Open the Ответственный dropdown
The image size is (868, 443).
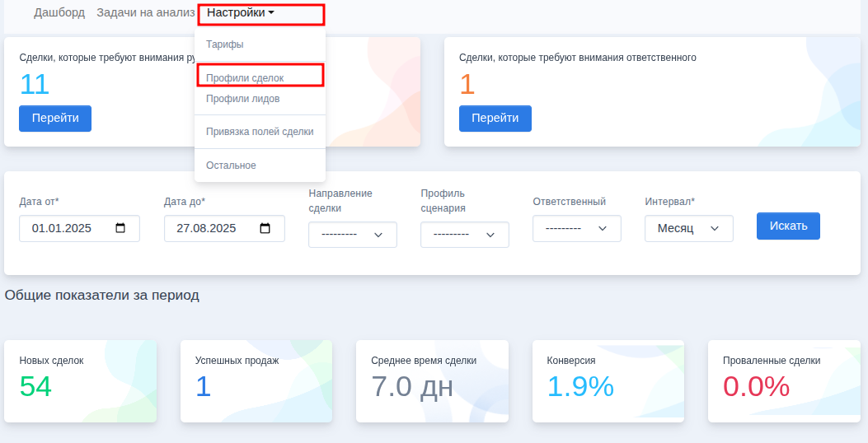(576, 228)
